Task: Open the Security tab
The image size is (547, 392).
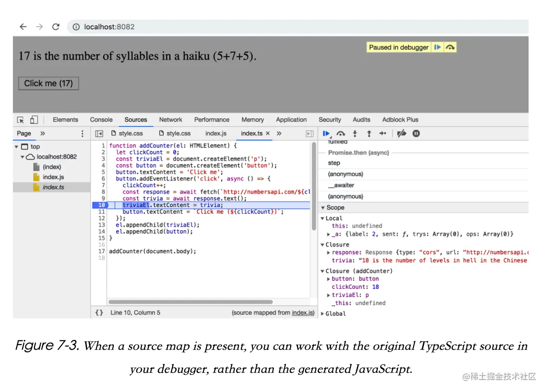Action: click(x=330, y=120)
